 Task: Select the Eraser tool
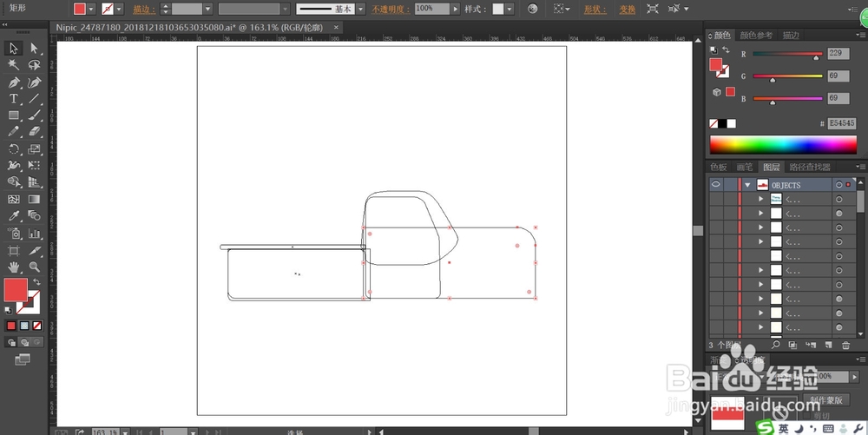[x=35, y=132]
